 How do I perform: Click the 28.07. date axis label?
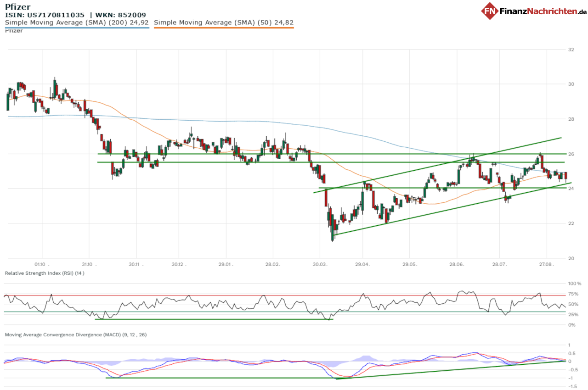499,265
